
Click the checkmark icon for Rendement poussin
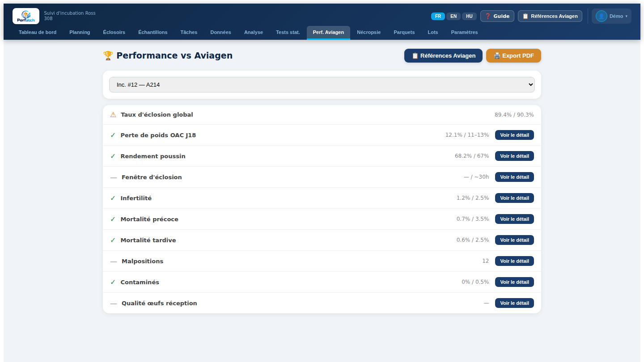(x=113, y=156)
